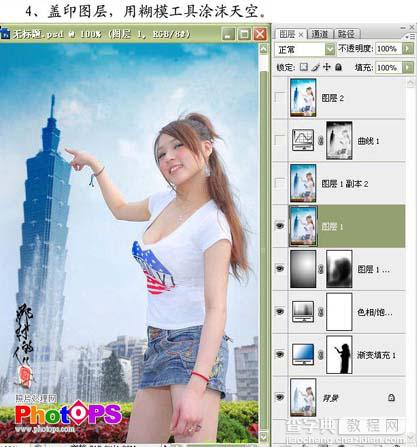
Task: Click the document vertical scrollbar track
Action: point(263,250)
